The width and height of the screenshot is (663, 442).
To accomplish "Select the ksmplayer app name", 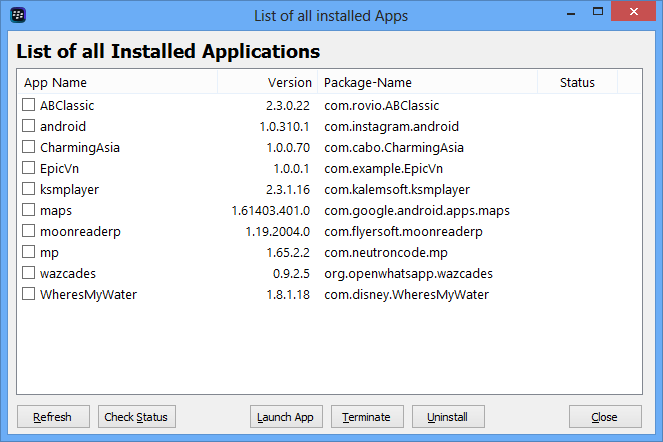I will 69,189.
